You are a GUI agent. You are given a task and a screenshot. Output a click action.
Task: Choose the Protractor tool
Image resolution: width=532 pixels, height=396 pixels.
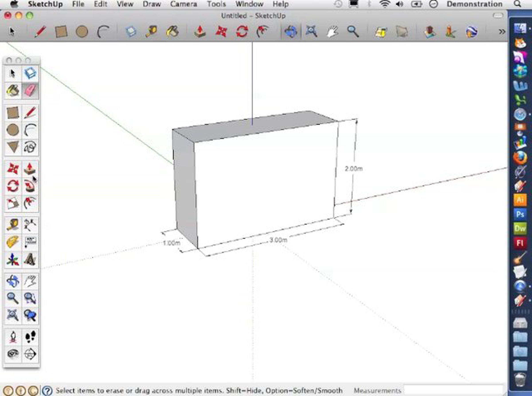click(x=13, y=242)
